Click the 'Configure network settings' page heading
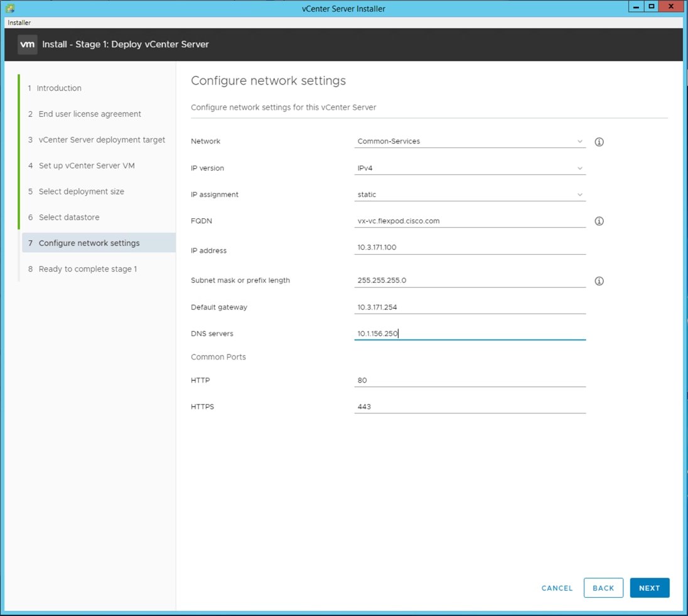This screenshot has width=688, height=616. coord(268,81)
